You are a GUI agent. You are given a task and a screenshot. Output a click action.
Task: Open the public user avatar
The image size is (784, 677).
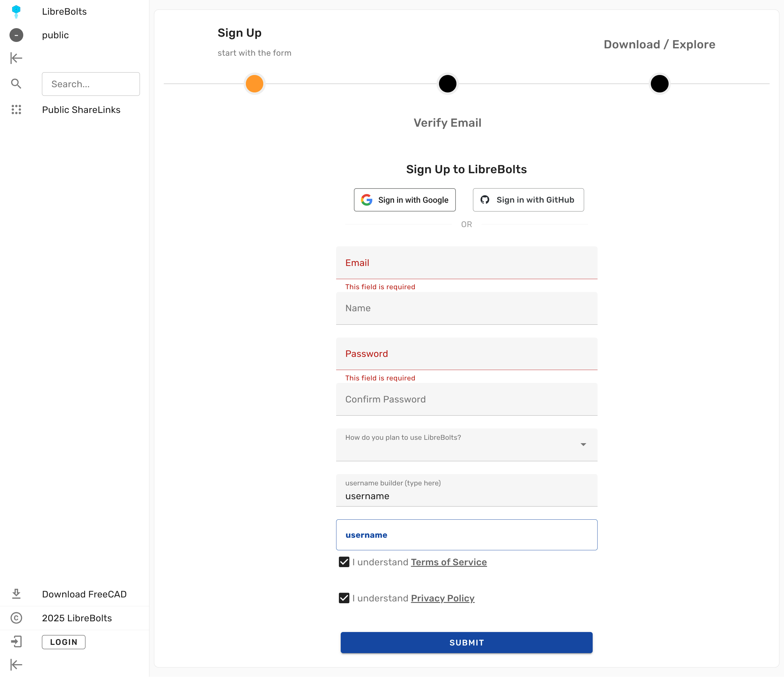coord(16,35)
